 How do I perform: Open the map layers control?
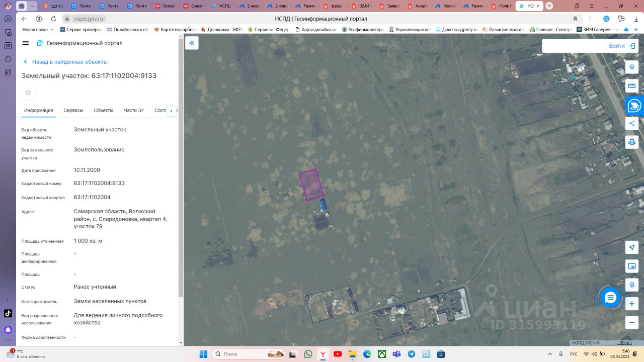632,67
